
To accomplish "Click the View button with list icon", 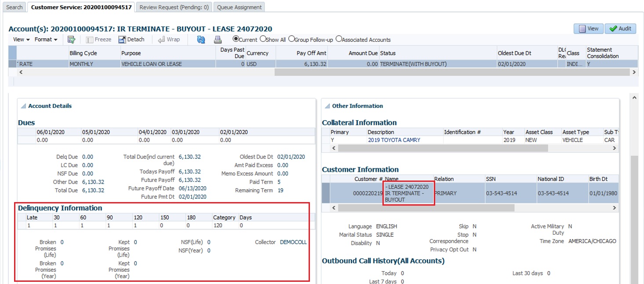I will coord(588,29).
